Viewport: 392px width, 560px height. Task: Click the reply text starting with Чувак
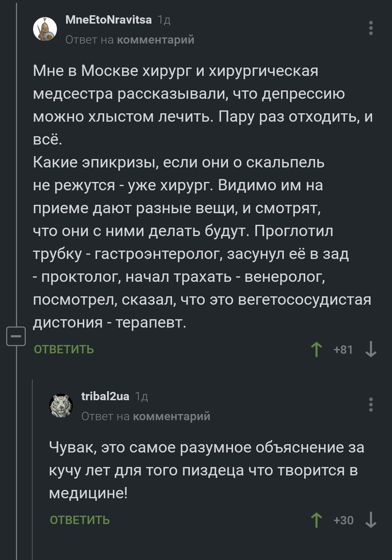coord(205,470)
